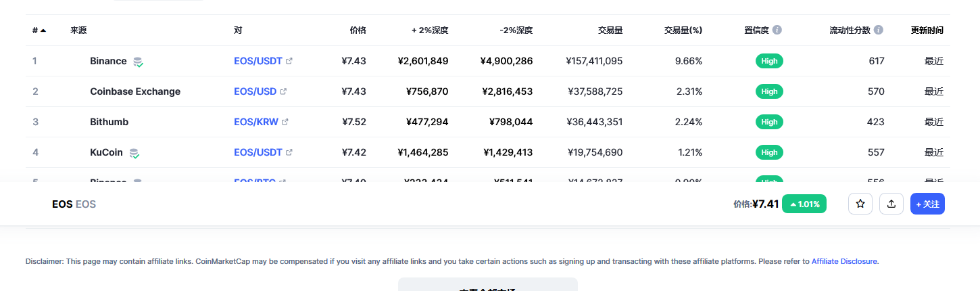Click the Binance proof-of-reserves icon
The width and height of the screenshot is (980, 291).
[138, 62]
